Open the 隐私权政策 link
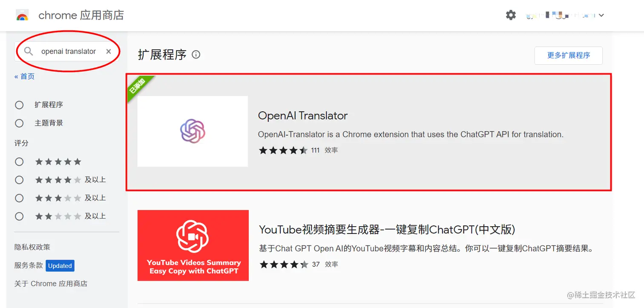The width and height of the screenshot is (644, 308). pos(32,247)
